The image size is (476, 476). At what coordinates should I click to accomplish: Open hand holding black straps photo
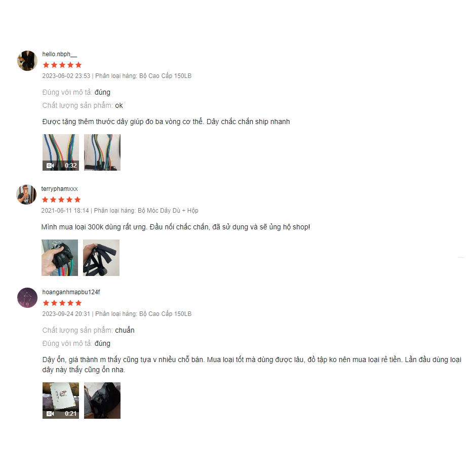(60, 258)
